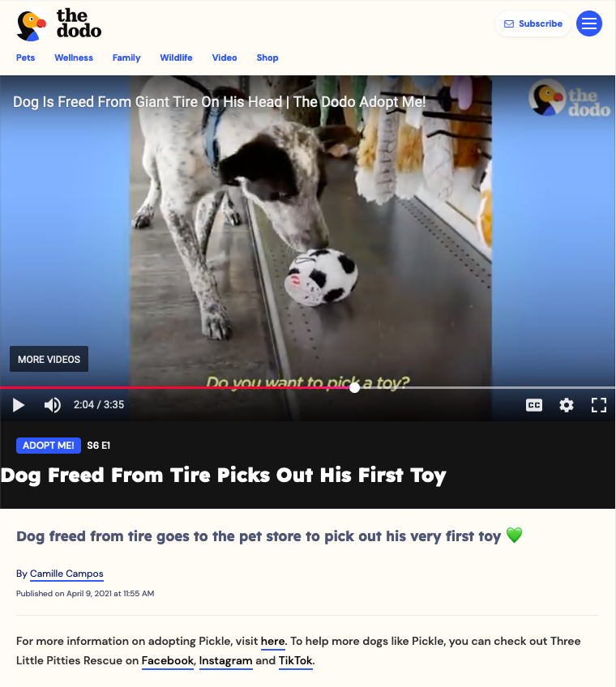Play the video

coord(18,405)
